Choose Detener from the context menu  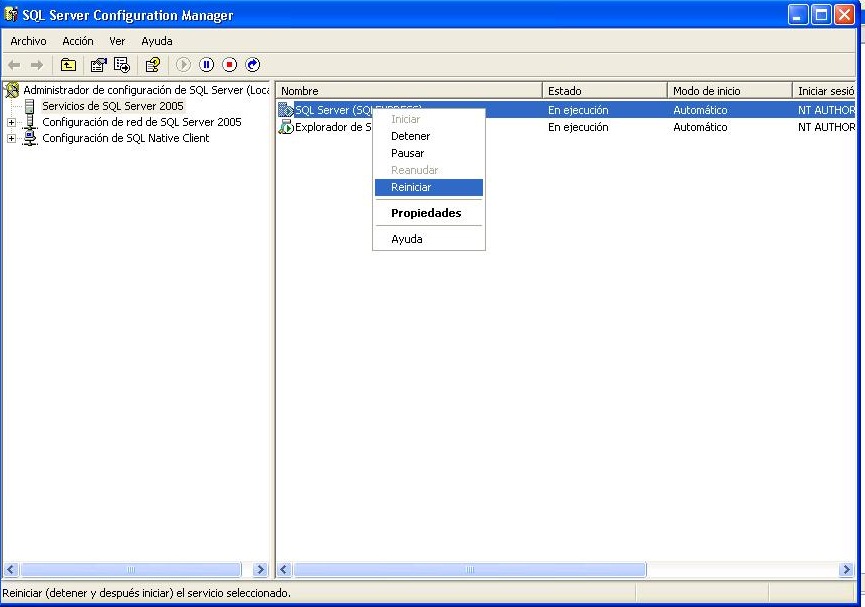429,136
